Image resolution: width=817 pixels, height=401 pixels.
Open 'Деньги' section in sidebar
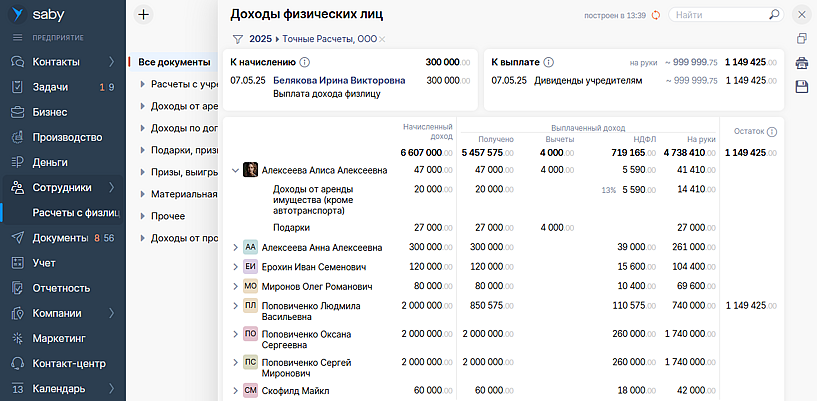pyautogui.click(x=50, y=162)
